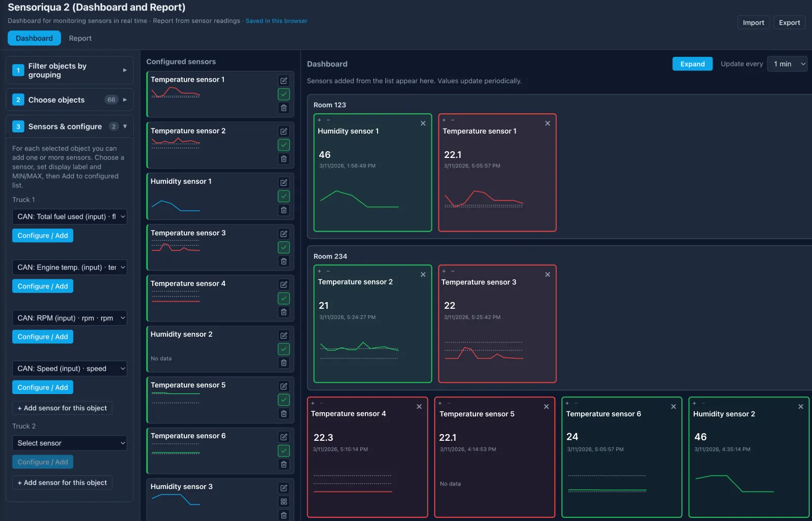Toggle the checkmark on Temperature sensor 4 entry
The width and height of the screenshot is (812, 521).
pos(283,298)
